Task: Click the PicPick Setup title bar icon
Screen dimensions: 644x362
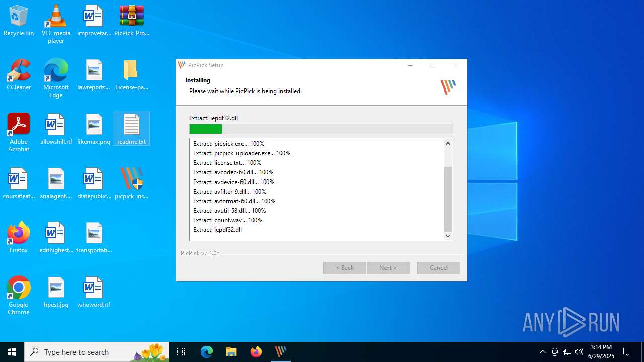Action: click(182, 65)
